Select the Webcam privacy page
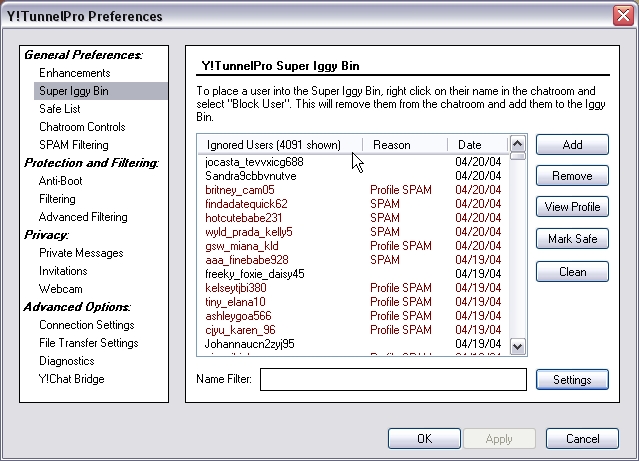Image resolution: width=639 pixels, height=461 pixels. point(61,289)
